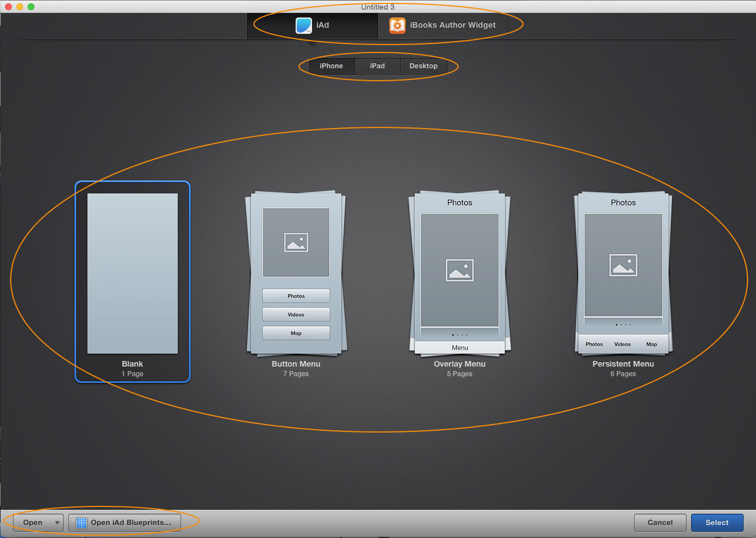Select the Overlay Menu template thumbnail

point(460,274)
